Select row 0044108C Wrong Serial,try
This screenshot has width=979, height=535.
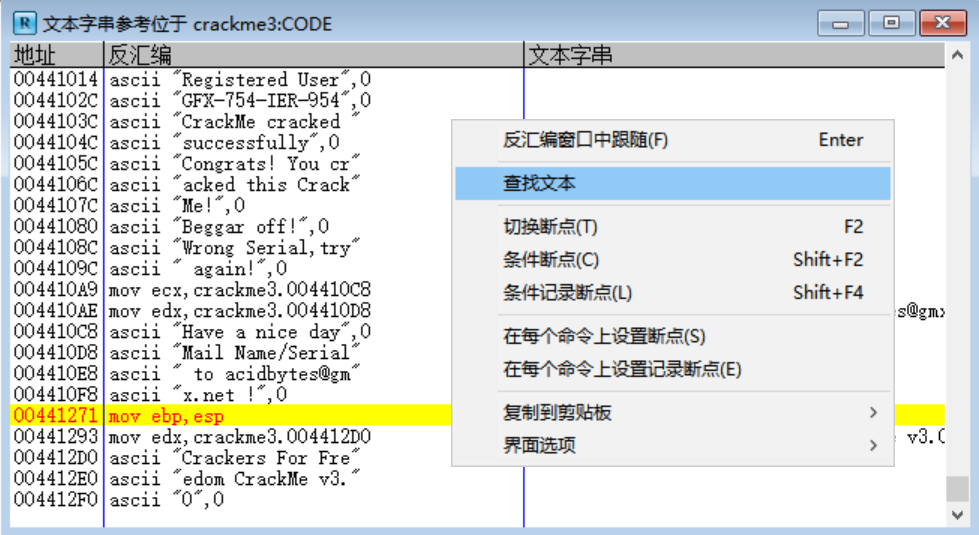231,248
